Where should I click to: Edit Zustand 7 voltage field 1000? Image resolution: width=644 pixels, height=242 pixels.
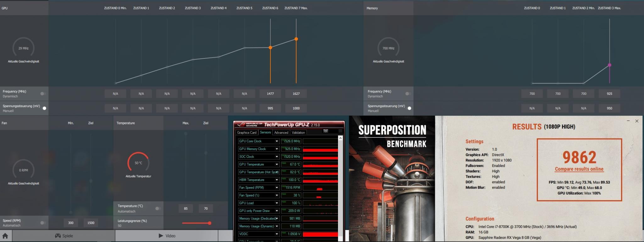click(296, 108)
